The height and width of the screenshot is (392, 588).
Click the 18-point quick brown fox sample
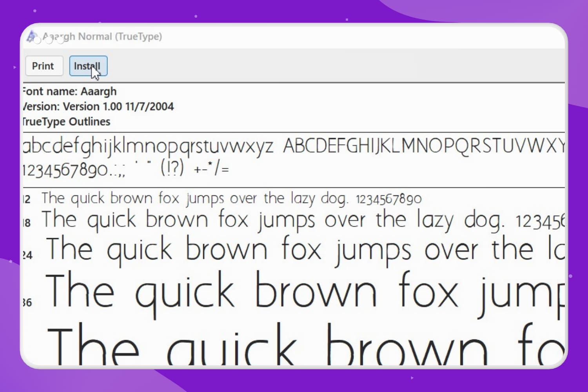pos(303,220)
